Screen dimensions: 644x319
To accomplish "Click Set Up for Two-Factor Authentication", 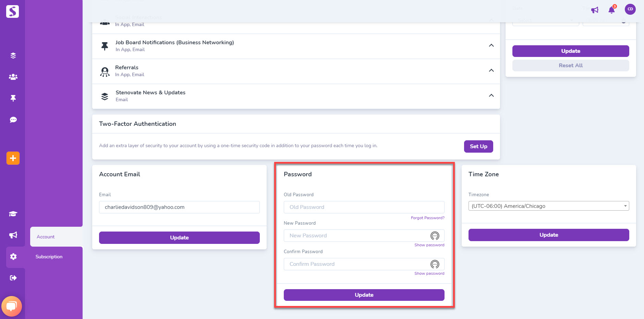I will 478,146.
